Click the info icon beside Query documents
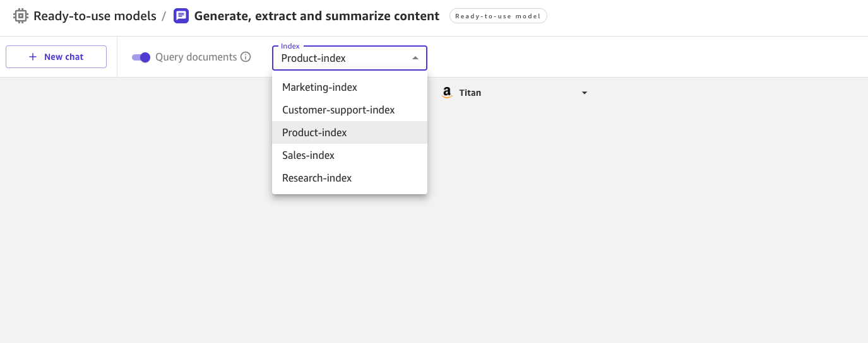Image resolution: width=868 pixels, height=343 pixels. click(x=246, y=57)
